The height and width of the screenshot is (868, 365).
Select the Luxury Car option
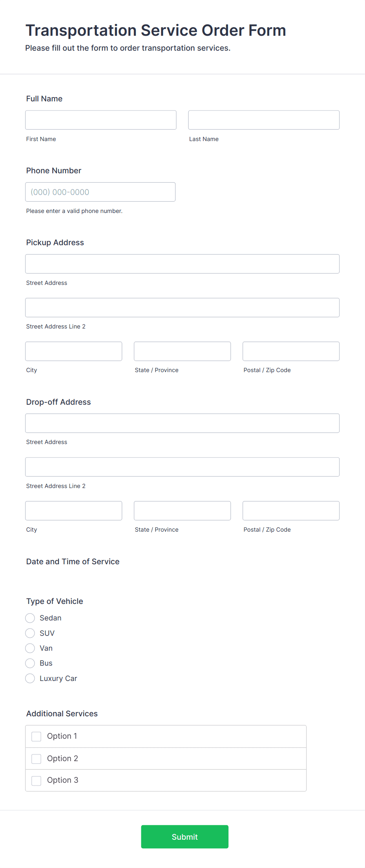pos(30,678)
